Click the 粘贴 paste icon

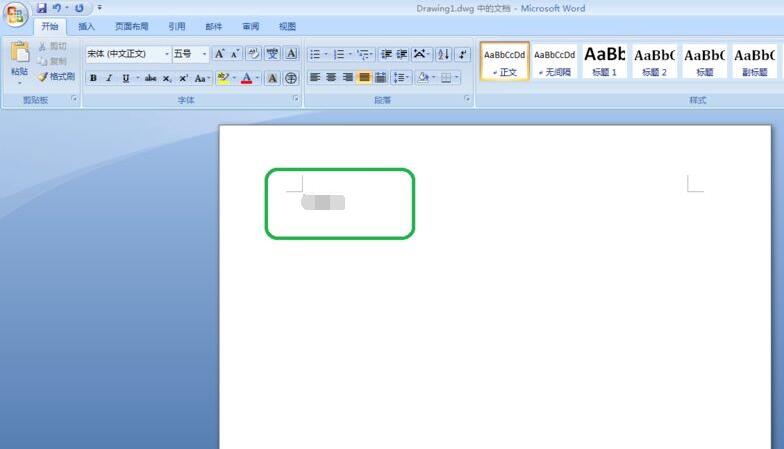(20, 52)
